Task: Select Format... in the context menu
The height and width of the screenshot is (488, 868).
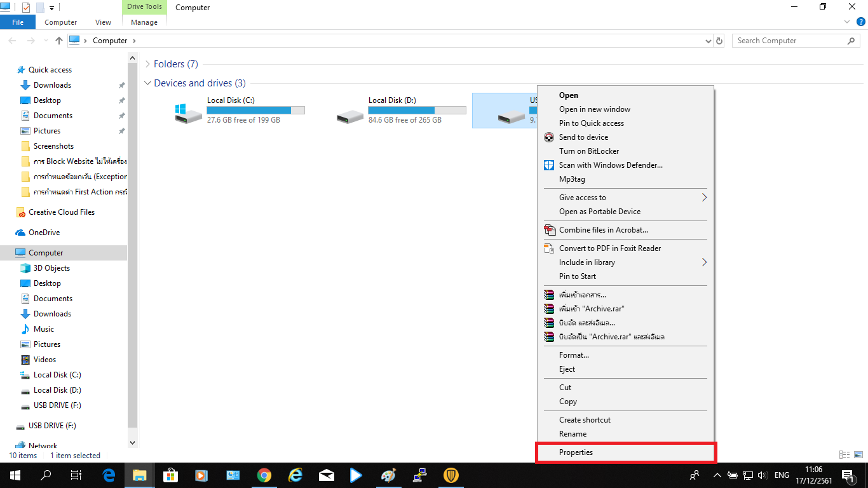Action: [574, 355]
